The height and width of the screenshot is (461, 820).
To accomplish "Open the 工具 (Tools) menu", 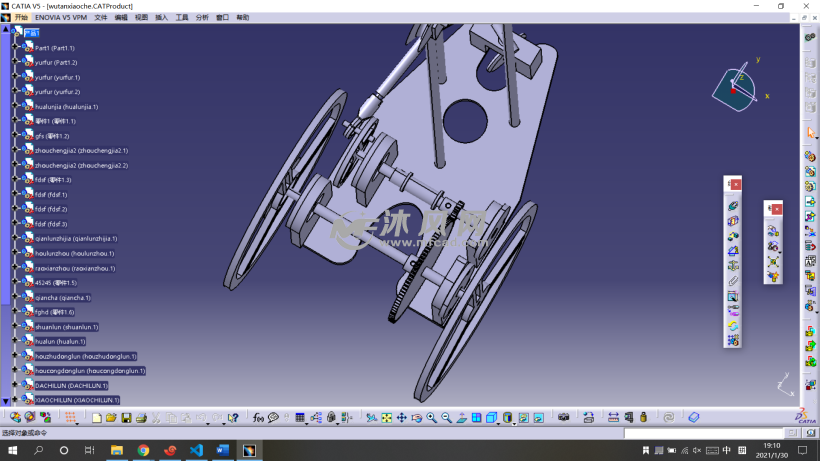I will pos(182,17).
